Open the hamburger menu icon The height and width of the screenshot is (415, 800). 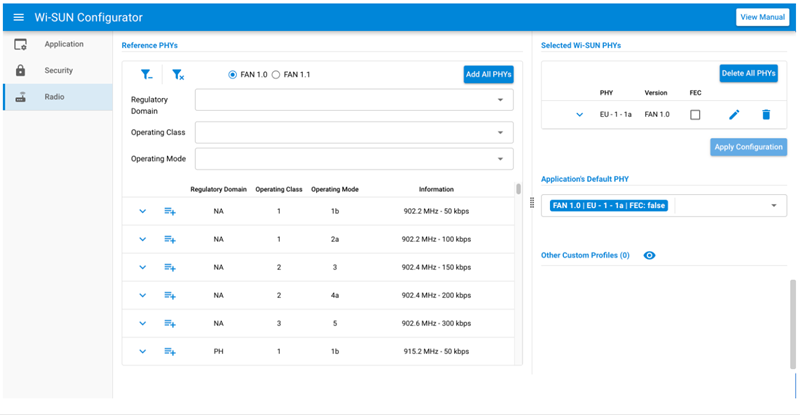(18, 17)
